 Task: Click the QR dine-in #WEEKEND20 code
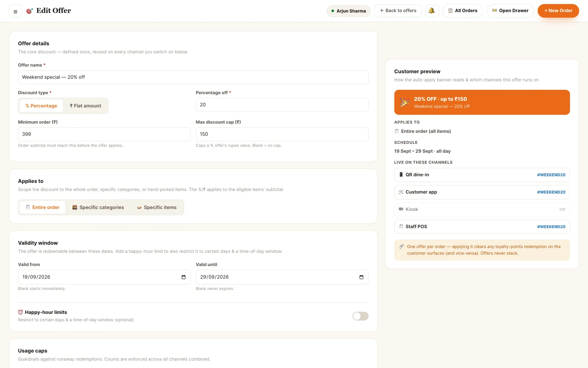coord(551,175)
